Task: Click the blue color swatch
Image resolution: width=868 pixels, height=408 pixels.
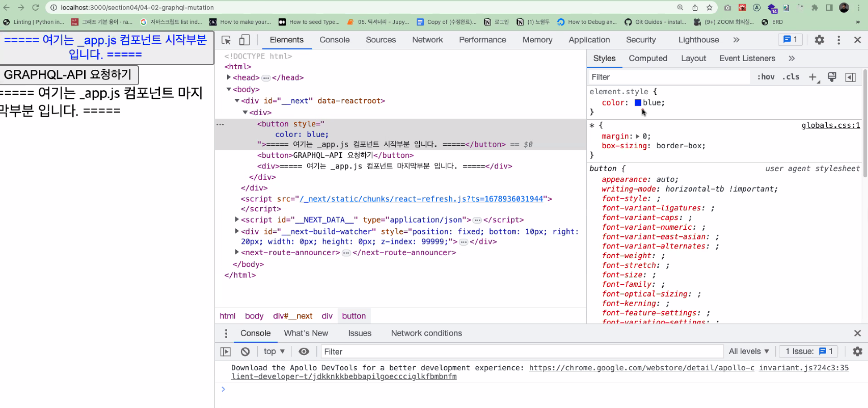Action: pyautogui.click(x=638, y=103)
